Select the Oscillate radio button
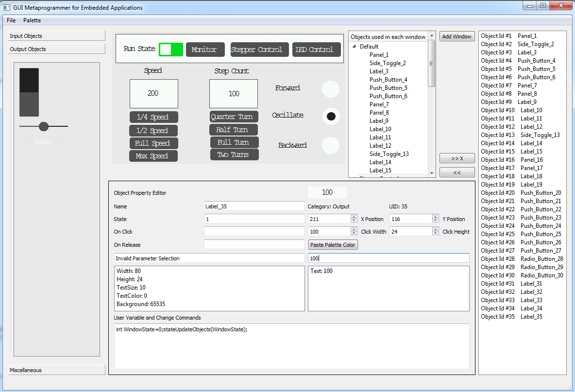575x392 pixels. coord(331,117)
